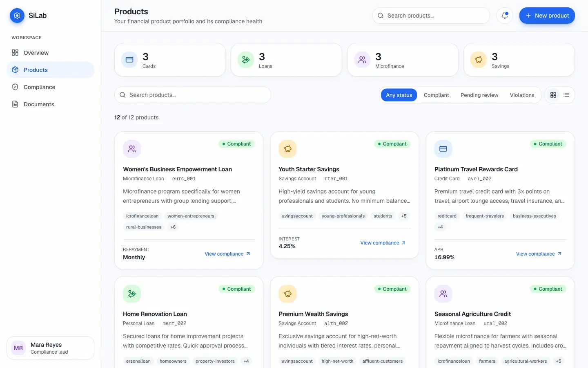Click the SiLab logo icon

coord(17,16)
